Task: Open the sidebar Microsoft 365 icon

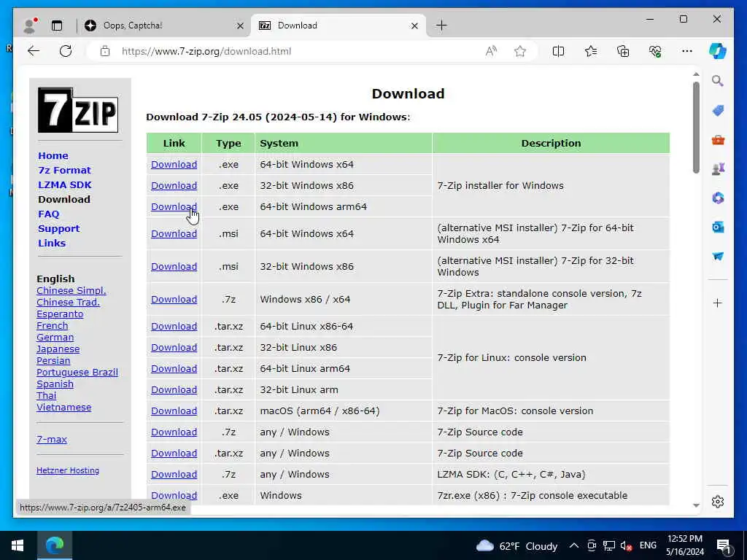Action: tap(718, 198)
